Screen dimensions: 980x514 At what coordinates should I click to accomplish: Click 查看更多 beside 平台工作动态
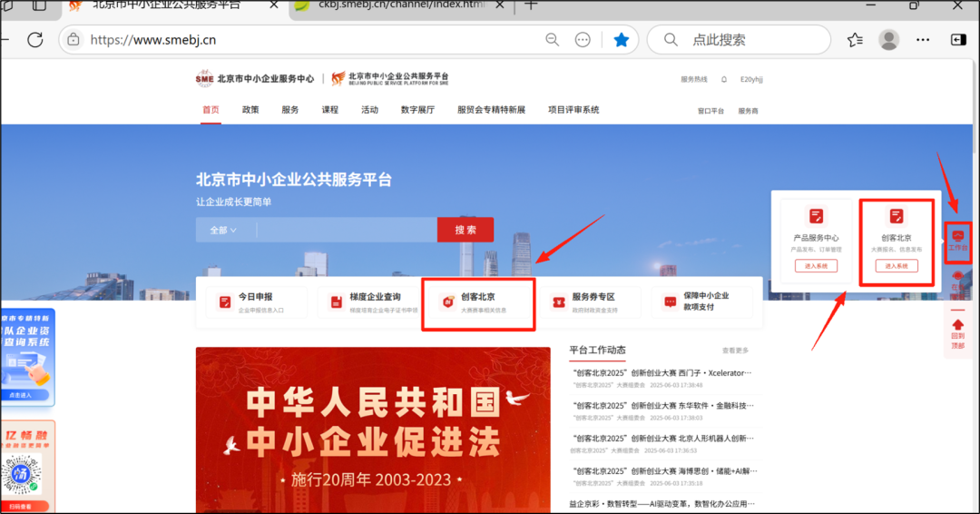click(x=735, y=351)
